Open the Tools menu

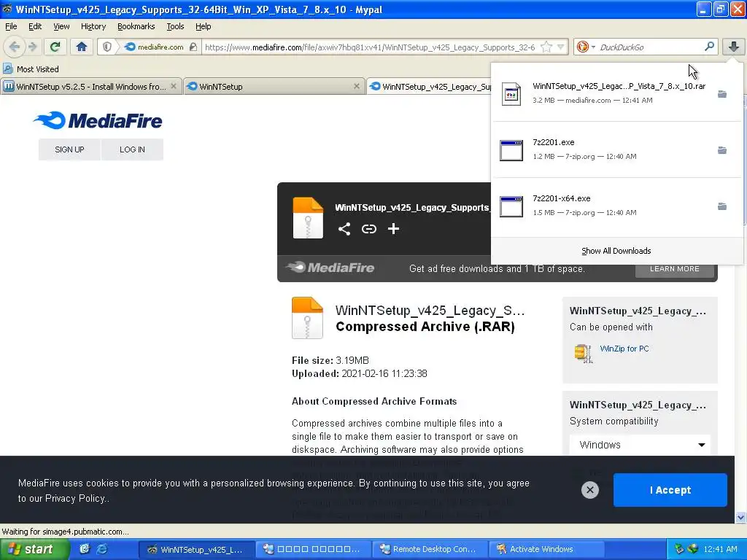(x=175, y=26)
